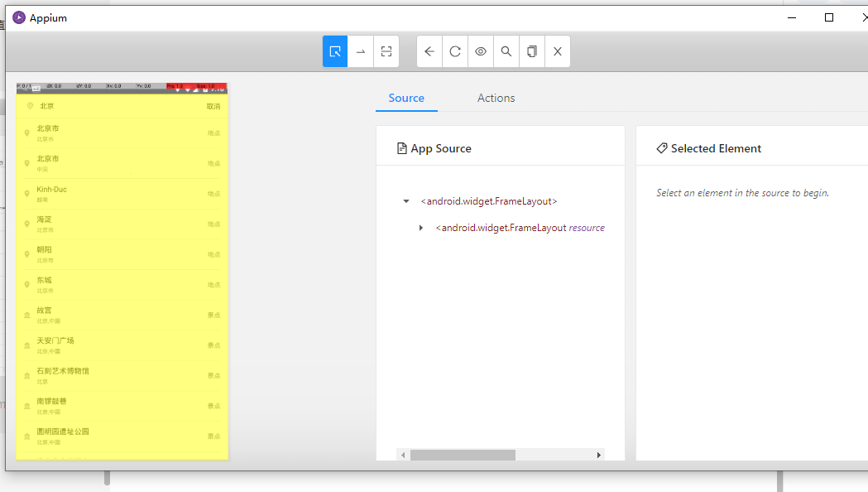This screenshot has height=492, width=868.
Task: Quit session with the X toolbar icon
Action: tap(558, 51)
